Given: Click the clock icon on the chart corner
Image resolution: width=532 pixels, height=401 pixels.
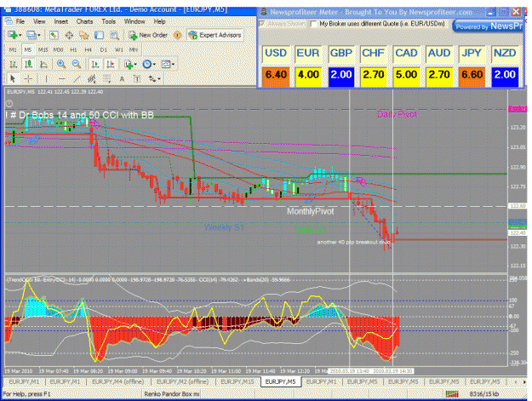Looking at the screenshot, I should (x=9, y=104).
